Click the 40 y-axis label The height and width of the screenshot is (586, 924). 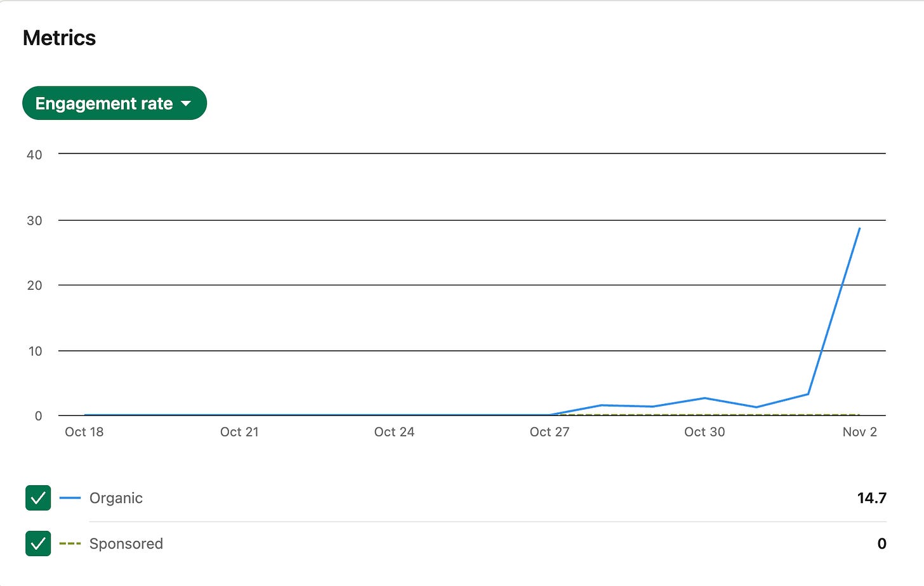click(34, 155)
